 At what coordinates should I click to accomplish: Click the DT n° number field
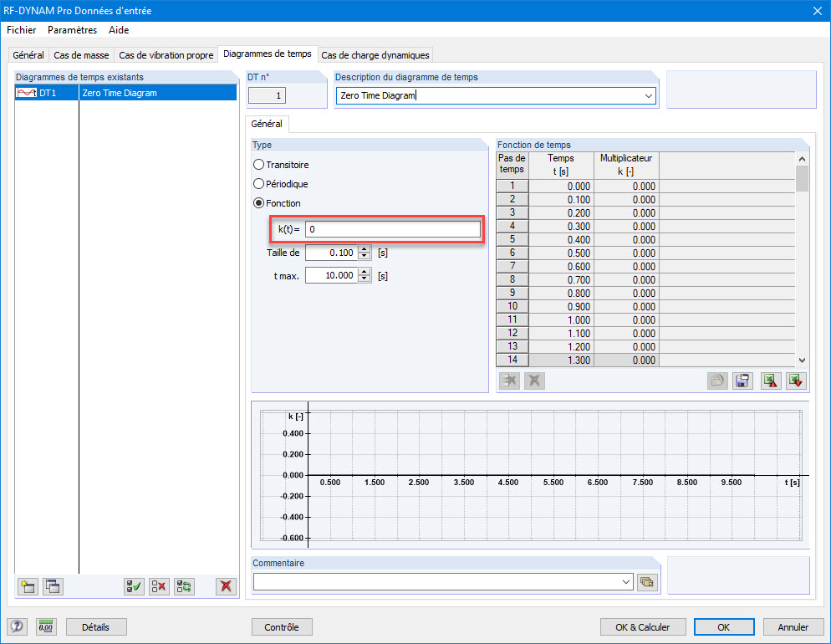(268, 96)
